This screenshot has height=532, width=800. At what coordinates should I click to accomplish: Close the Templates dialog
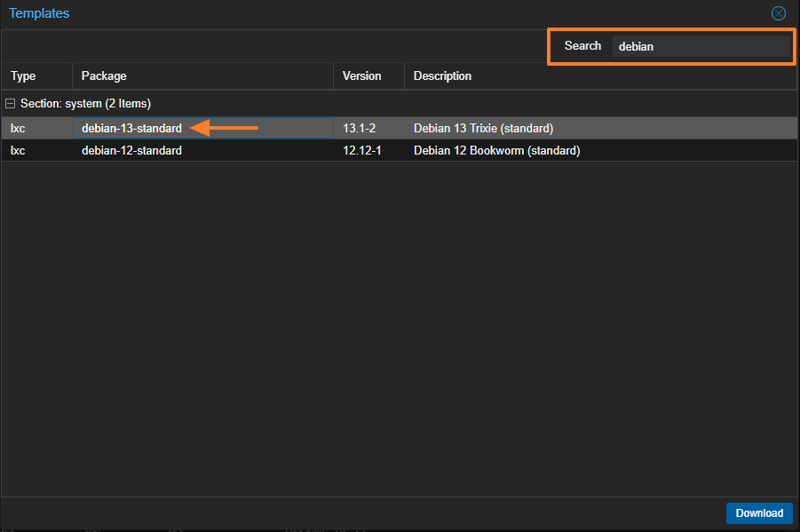778,13
